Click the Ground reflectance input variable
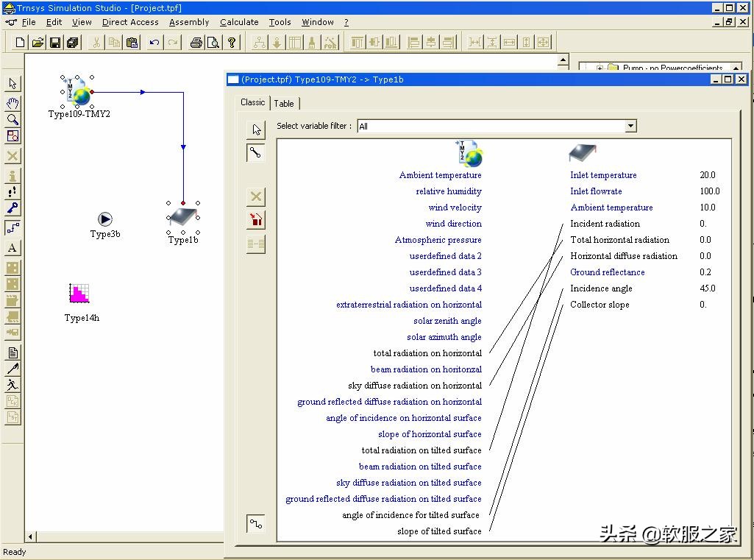754x560 pixels. pos(608,272)
